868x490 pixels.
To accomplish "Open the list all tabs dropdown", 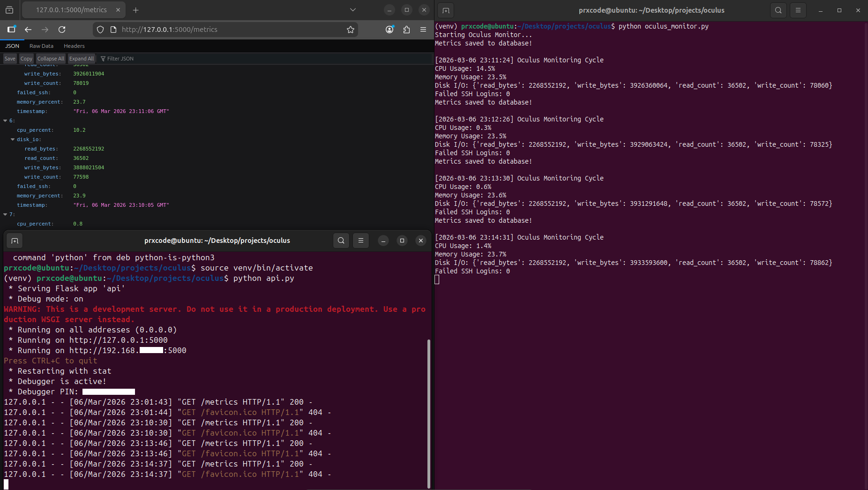I will tap(353, 10).
